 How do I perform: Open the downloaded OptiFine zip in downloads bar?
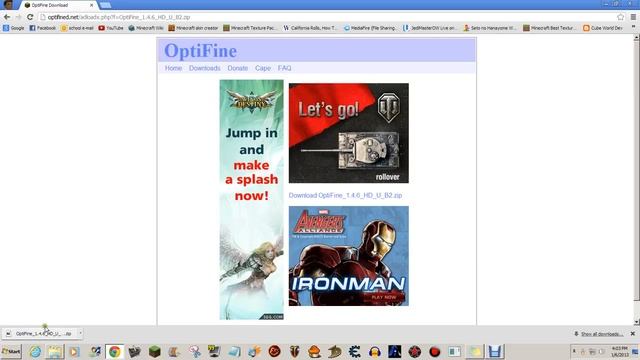(40, 333)
